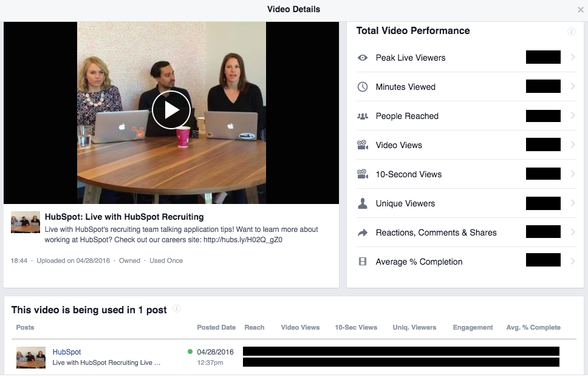Click the People Reached audience icon
The height and width of the screenshot is (377, 588).
tap(363, 116)
